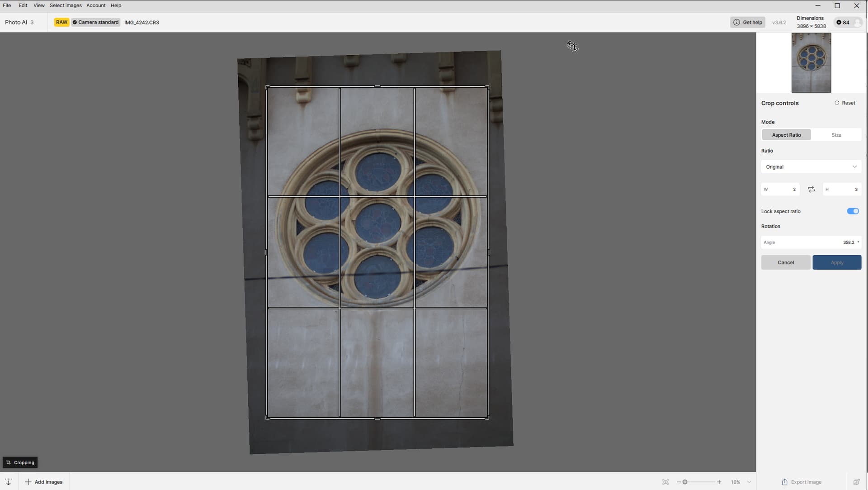Click the collapse tray arrow icon
The image size is (868, 490).
click(9, 482)
